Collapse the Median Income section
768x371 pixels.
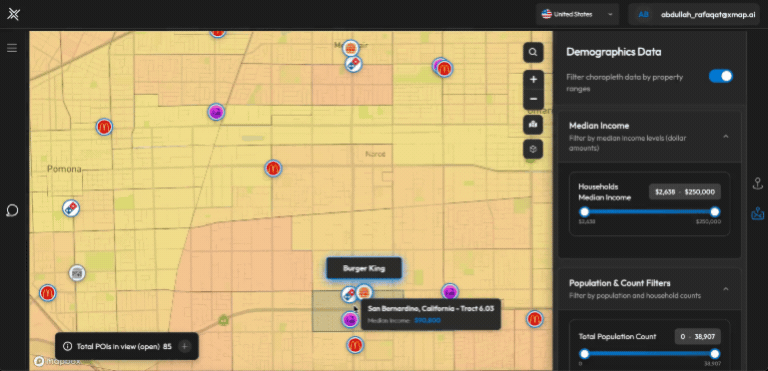click(726, 136)
